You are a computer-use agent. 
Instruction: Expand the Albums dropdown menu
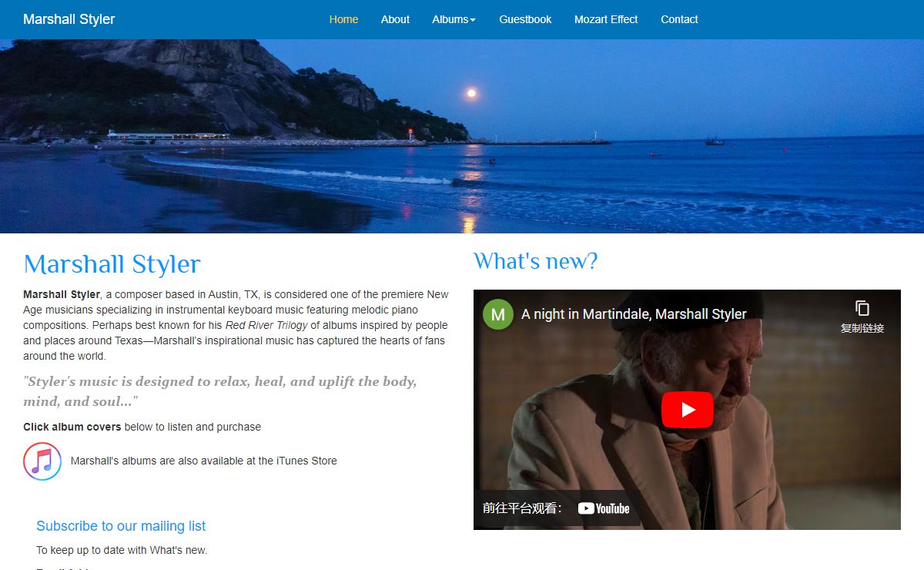coord(454,19)
